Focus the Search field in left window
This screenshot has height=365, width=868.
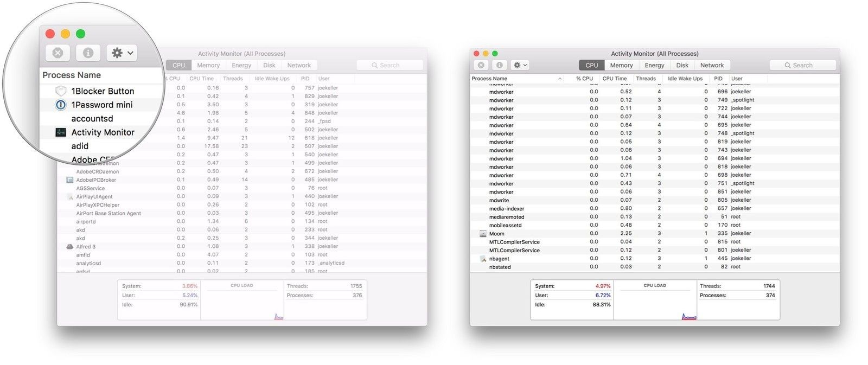pyautogui.click(x=390, y=65)
